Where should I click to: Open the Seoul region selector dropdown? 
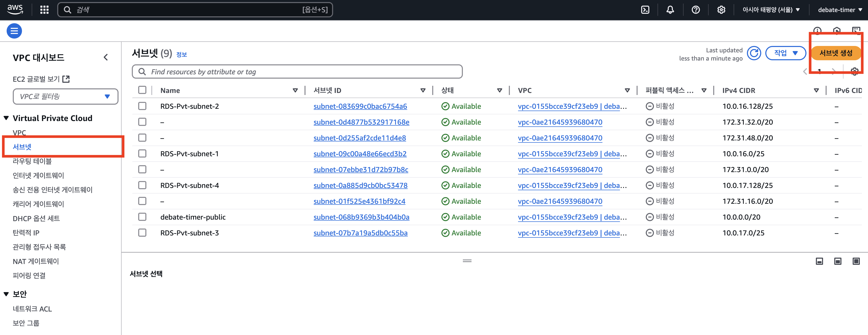[x=771, y=10]
